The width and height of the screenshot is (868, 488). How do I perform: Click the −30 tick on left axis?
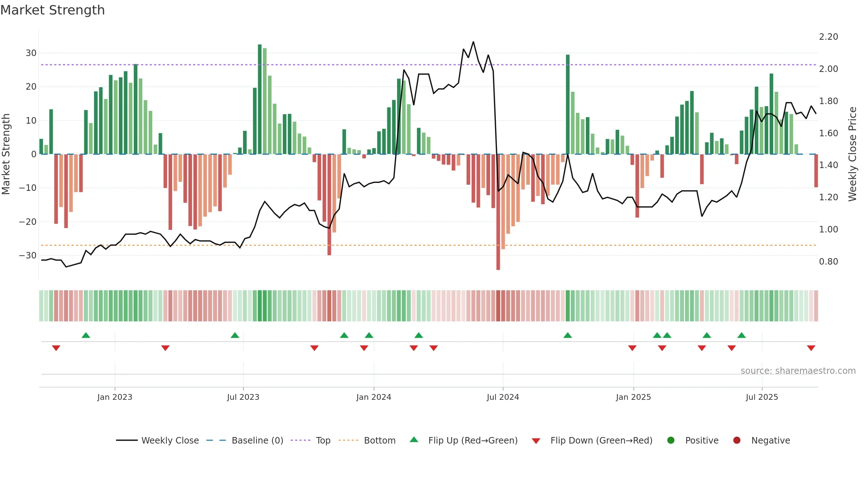[x=28, y=256]
